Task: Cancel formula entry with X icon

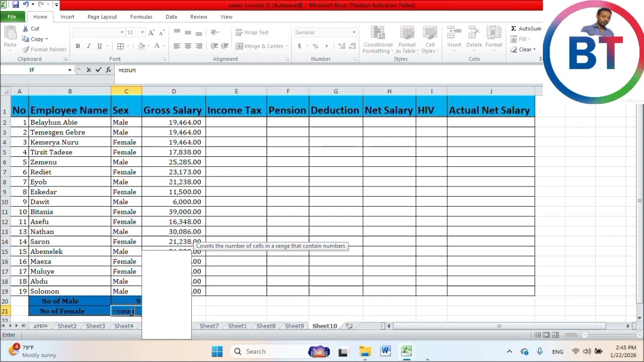Action: point(89,70)
